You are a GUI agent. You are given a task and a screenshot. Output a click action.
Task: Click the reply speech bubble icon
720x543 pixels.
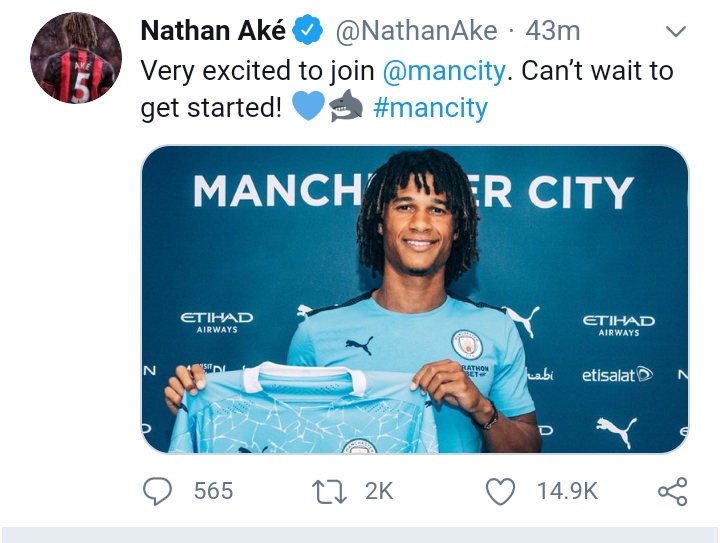pos(158,491)
